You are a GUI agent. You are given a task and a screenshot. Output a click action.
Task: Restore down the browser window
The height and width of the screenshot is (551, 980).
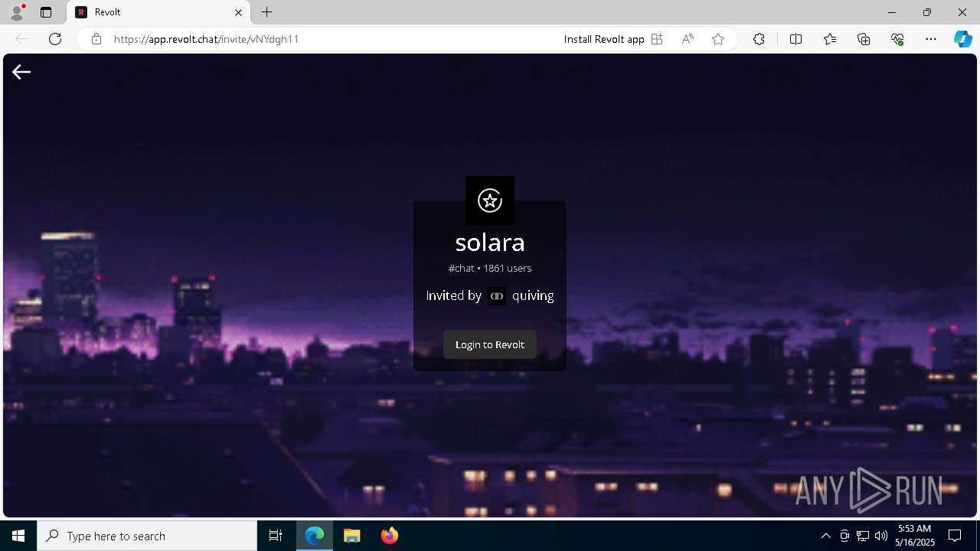927,12
